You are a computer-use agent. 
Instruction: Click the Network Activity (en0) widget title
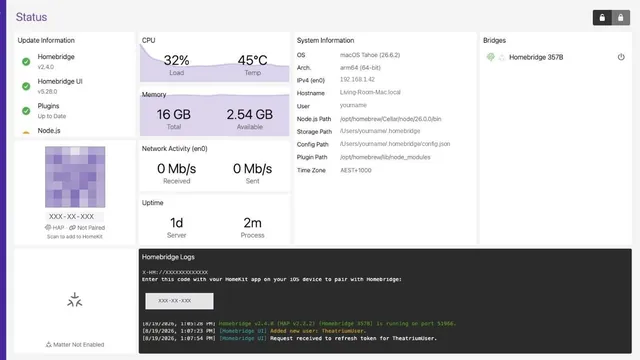tap(175, 149)
